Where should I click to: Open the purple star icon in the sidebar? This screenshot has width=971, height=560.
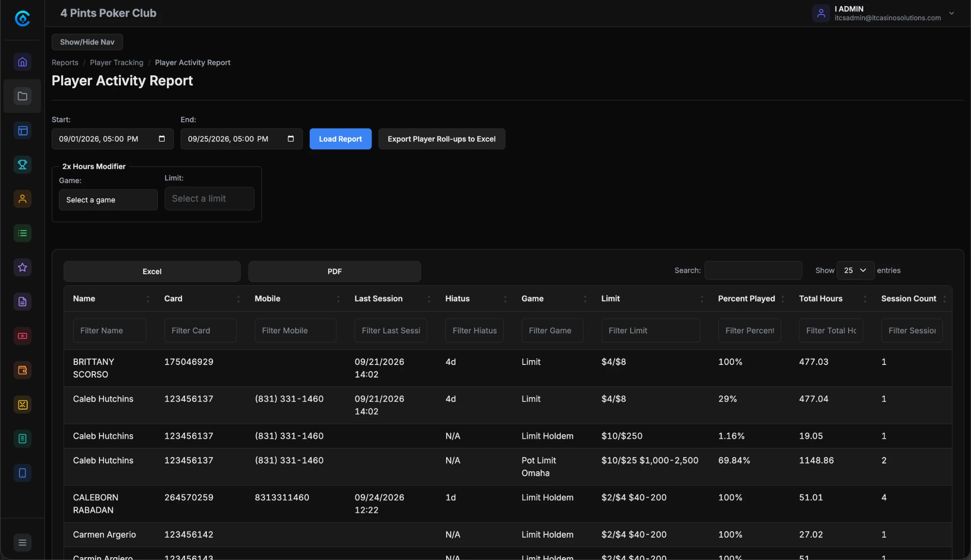(x=22, y=267)
